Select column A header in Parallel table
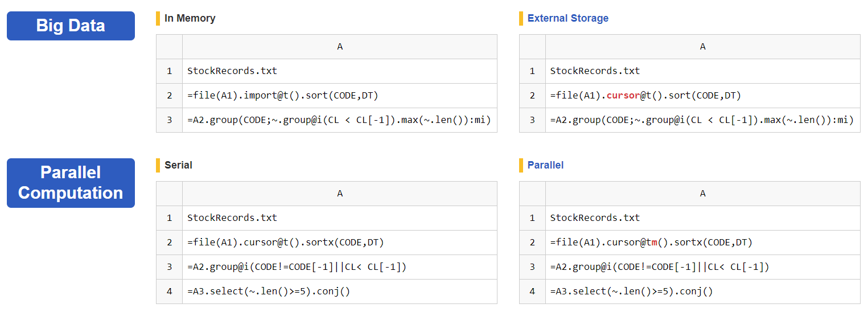Screen dimensions: 868x316 click(x=702, y=194)
